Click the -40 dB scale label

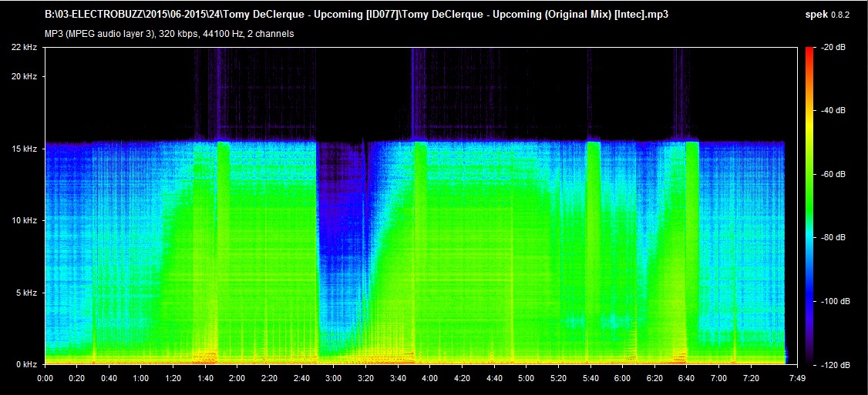(x=833, y=111)
